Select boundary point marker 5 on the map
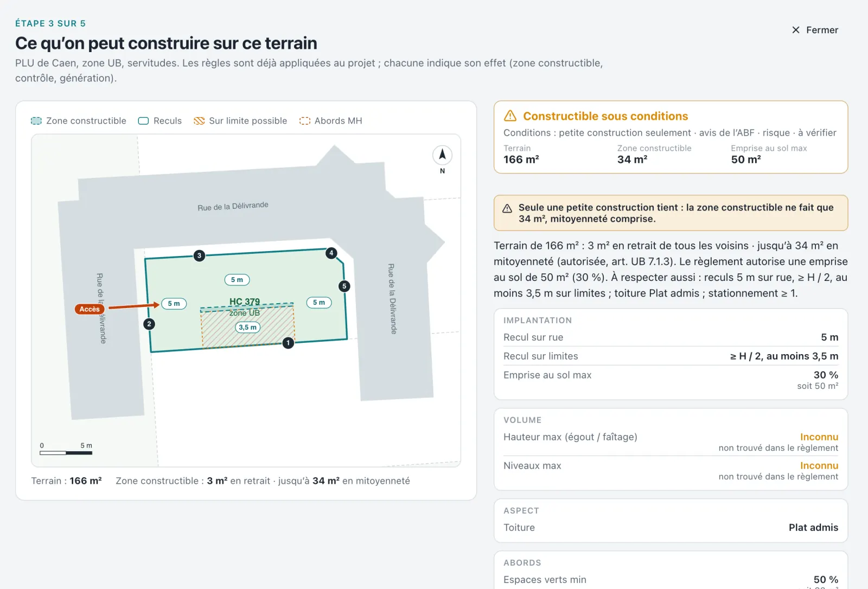Screen dimensions: 868x589 (344, 286)
